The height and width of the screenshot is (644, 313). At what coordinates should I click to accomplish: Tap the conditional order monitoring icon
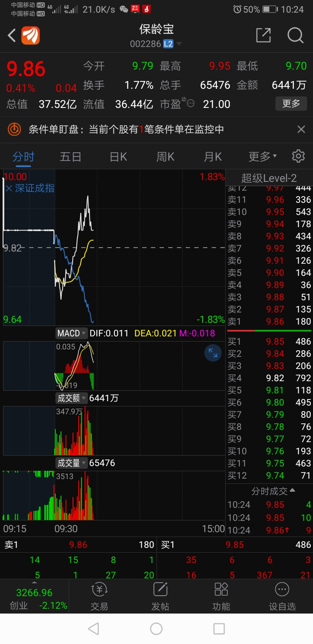coord(14,129)
